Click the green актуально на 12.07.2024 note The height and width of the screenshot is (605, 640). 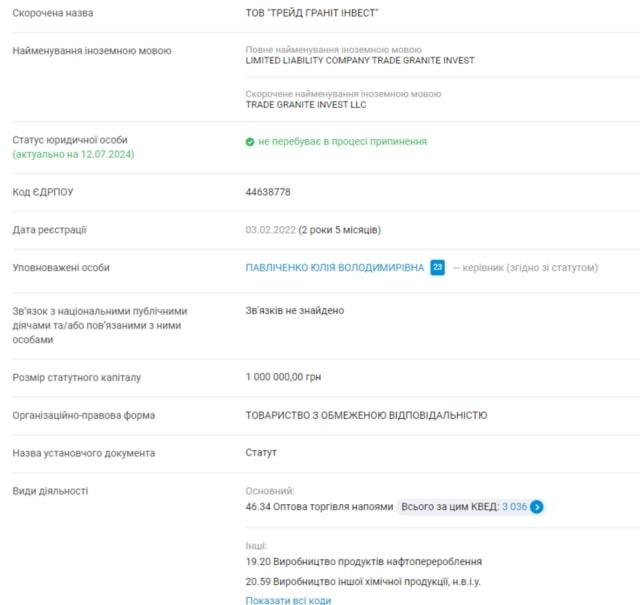73,155
